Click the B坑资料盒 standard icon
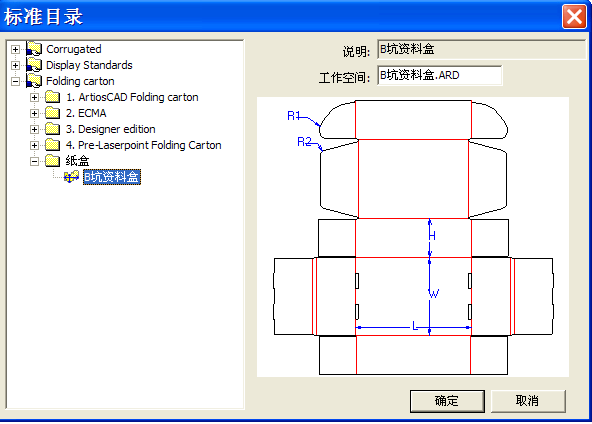 point(71,177)
